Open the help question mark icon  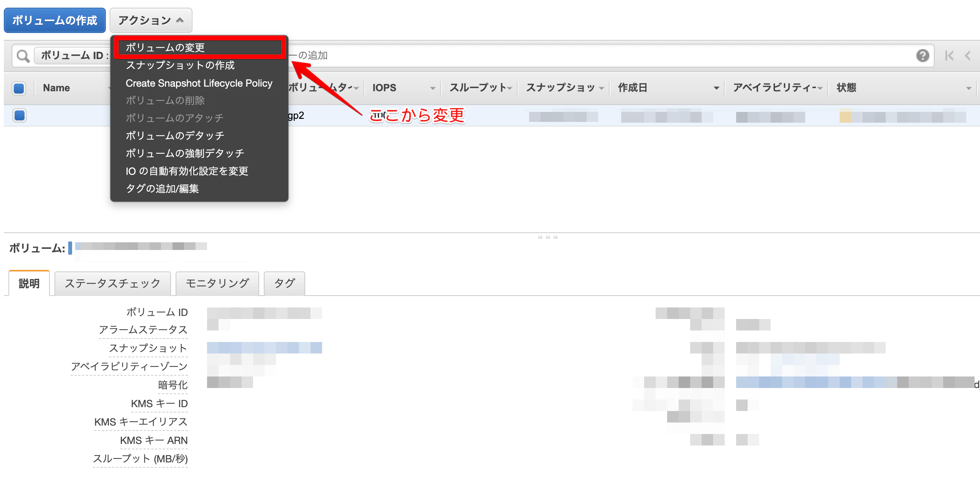click(x=922, y=56)
